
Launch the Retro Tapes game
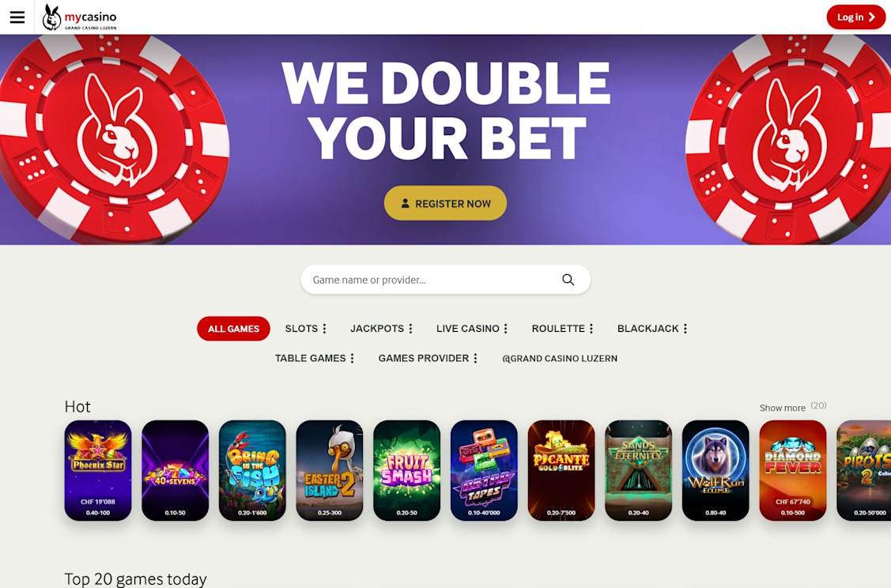484,470
